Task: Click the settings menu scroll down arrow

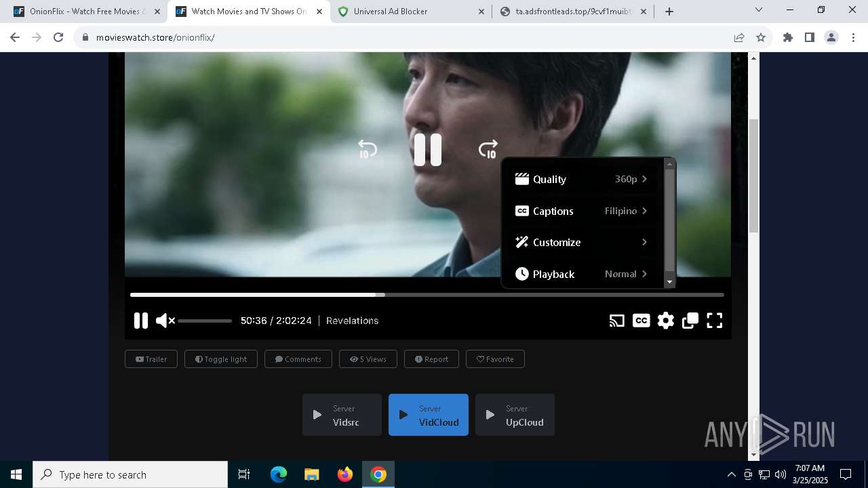Action: pos(669,282)
